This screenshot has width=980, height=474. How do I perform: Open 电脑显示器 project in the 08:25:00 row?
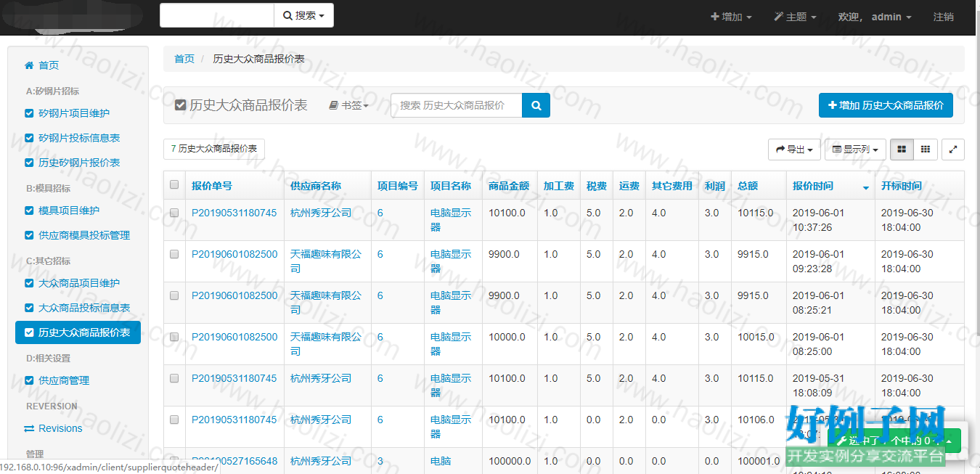451,344
